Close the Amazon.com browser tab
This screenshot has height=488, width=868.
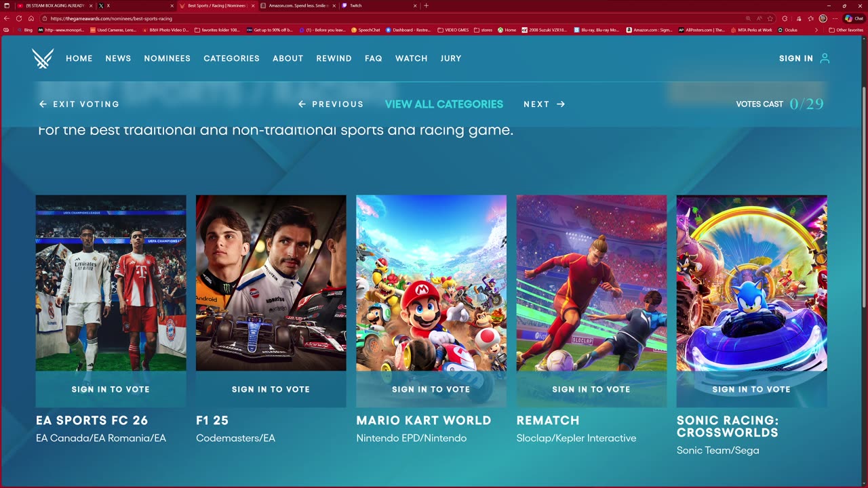pos(334,5)
